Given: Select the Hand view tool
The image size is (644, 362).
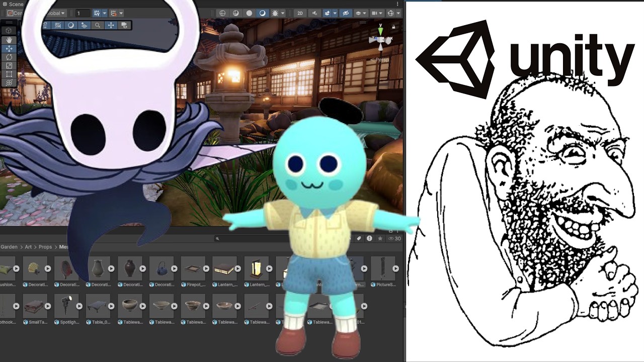Looking at the screenshot, I should (x=9, y=40).
